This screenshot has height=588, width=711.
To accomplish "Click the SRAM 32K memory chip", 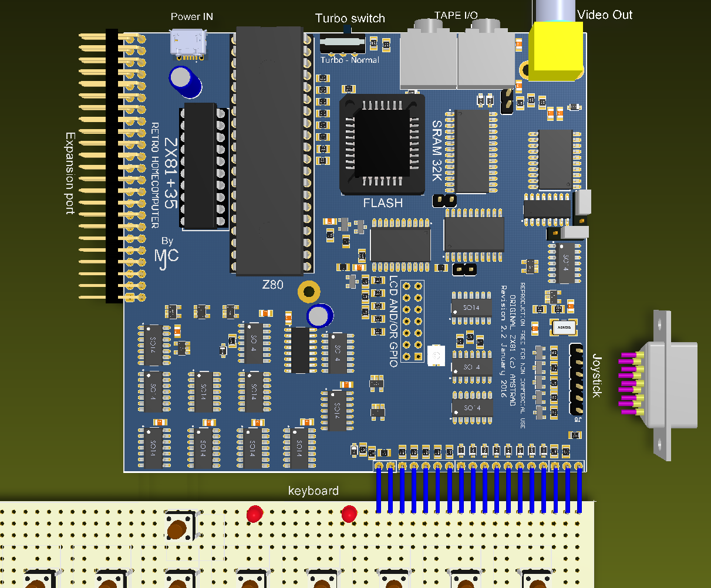I will pyautogui.click(x=473, y=151).
